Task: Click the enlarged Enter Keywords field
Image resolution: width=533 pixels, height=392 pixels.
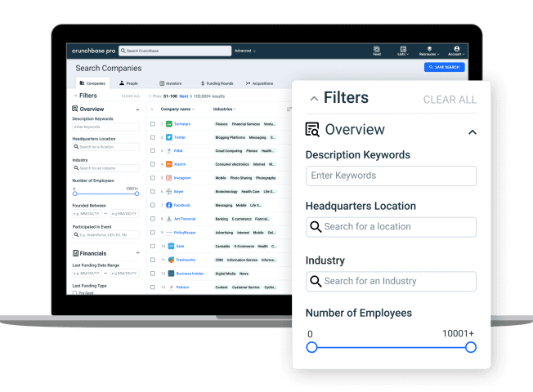Action: (391, 176)
